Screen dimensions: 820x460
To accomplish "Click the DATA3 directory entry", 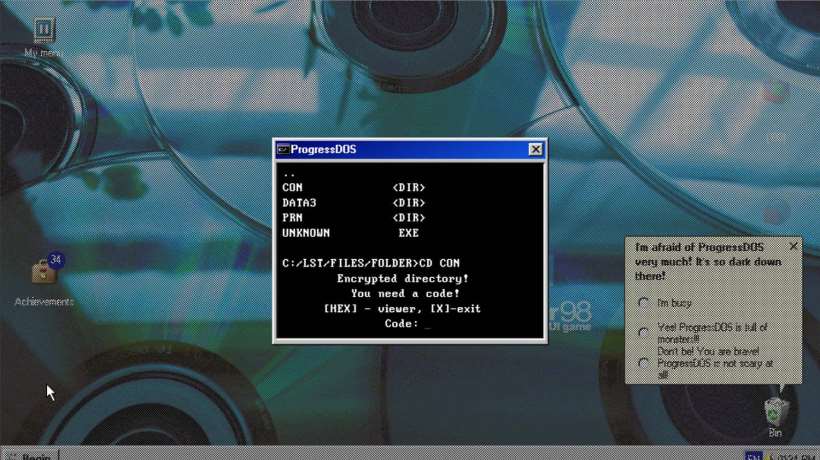I will 354,203.
